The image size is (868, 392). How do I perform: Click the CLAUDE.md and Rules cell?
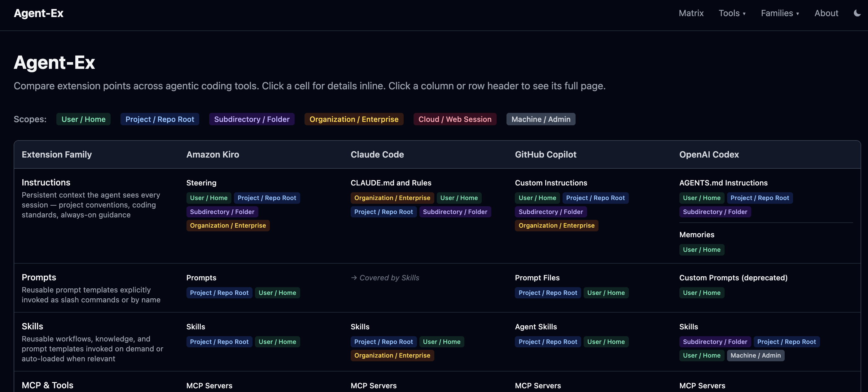pyautogui.click(x=391, y=183)
